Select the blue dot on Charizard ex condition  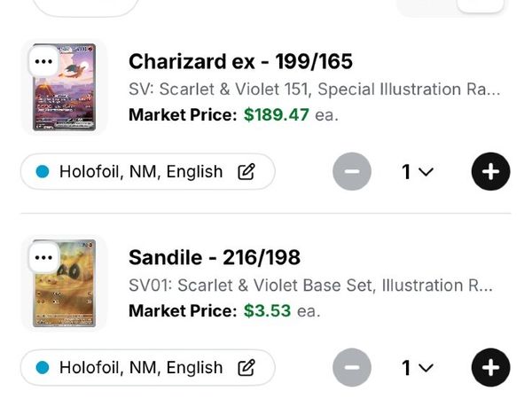(x=43, y=171)
